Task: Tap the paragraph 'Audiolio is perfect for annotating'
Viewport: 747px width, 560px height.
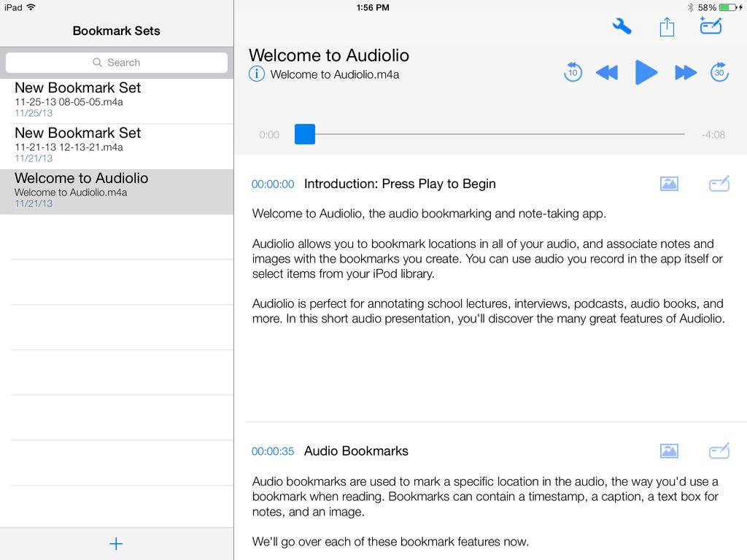Action: [x=488, y=311]
